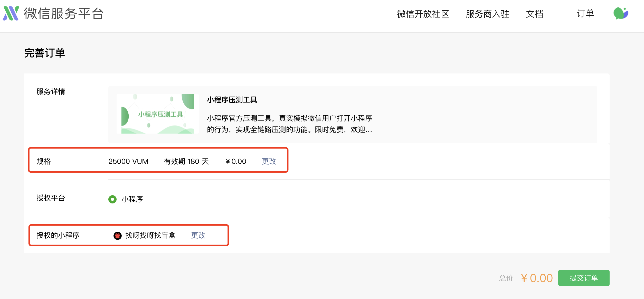Click the 小程序压测工具 service title
The height and width of the screenshot is (299, 644).
(x=232, y=100)
